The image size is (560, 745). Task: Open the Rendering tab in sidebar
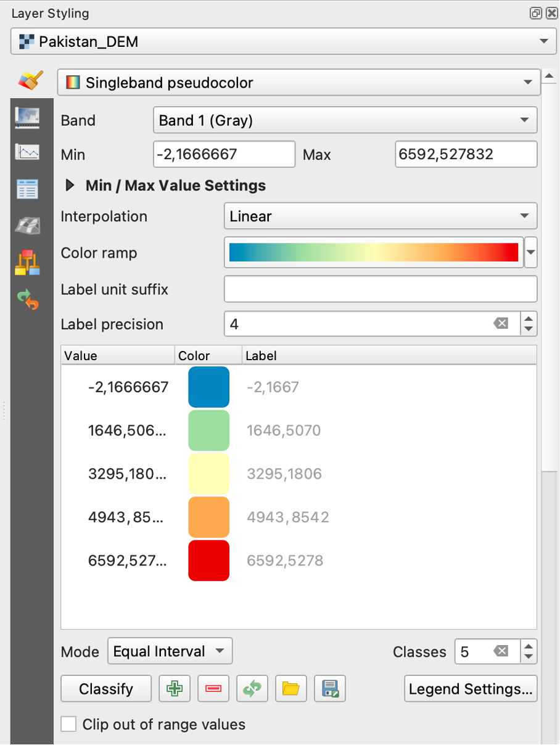click(27, 188)
